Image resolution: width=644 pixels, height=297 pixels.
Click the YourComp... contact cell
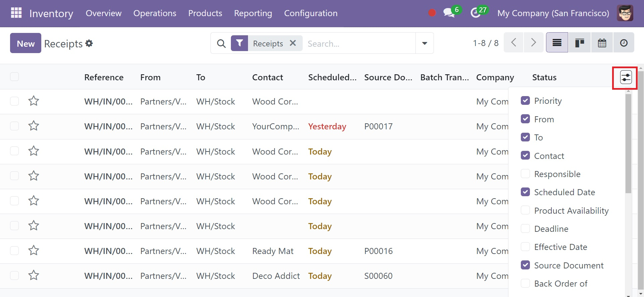(276, 126)
